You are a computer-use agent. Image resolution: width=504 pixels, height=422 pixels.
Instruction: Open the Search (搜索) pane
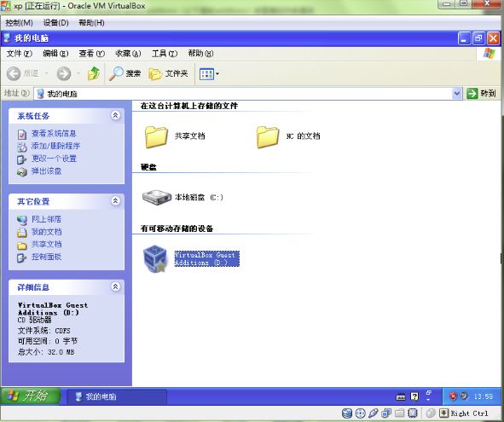pos(125,73)
